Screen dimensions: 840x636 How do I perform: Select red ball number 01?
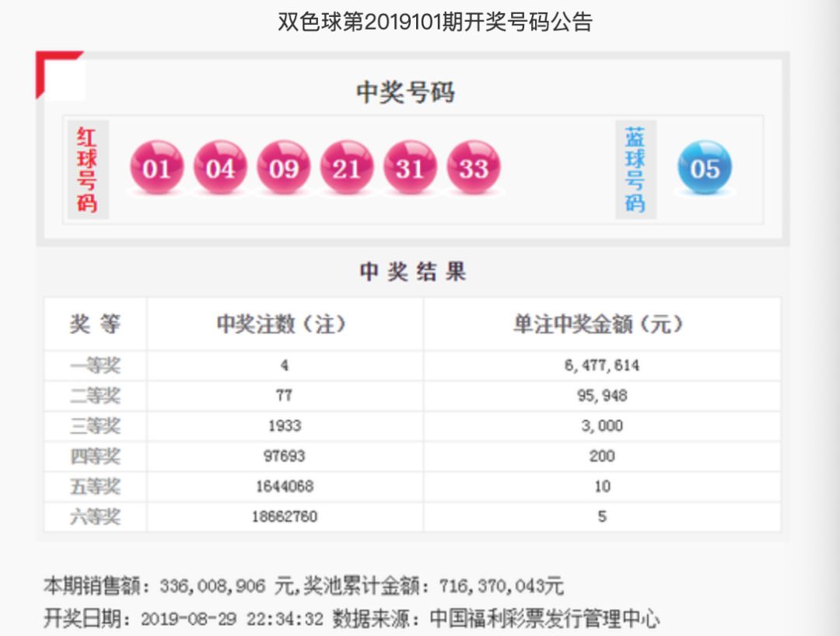point(158,166)
